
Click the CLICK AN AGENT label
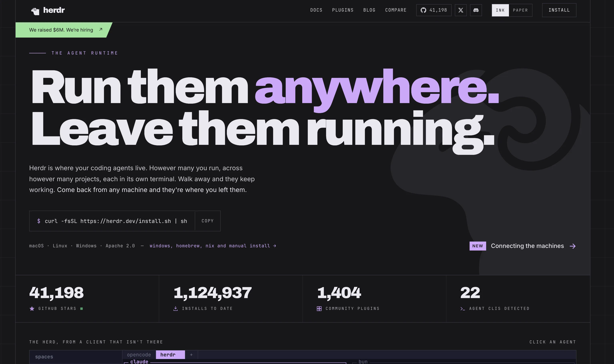553,342
